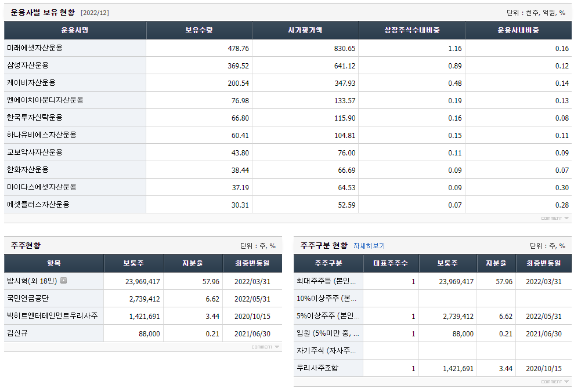
Task: Click date 2020/10/15 in 우리사주조합 row
Action: coord(544,369)
